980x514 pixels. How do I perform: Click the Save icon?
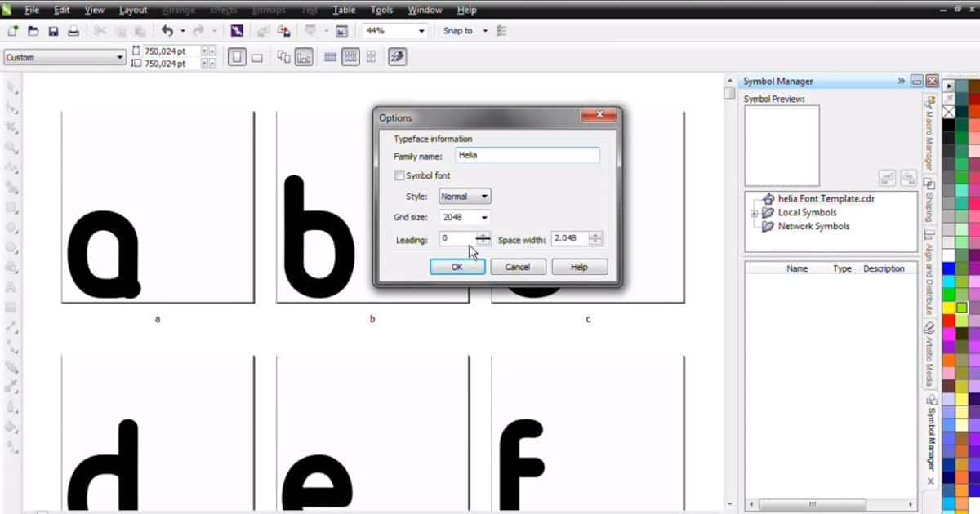tap(53, 30)
